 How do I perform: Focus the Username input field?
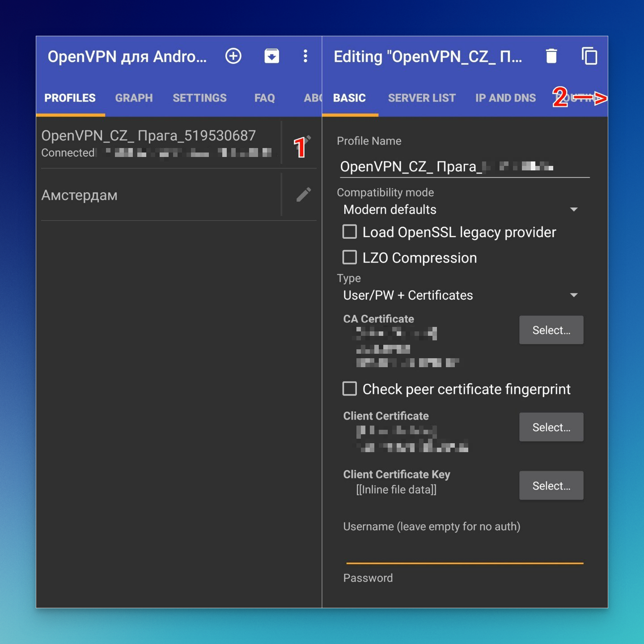(x=465, y=549)
